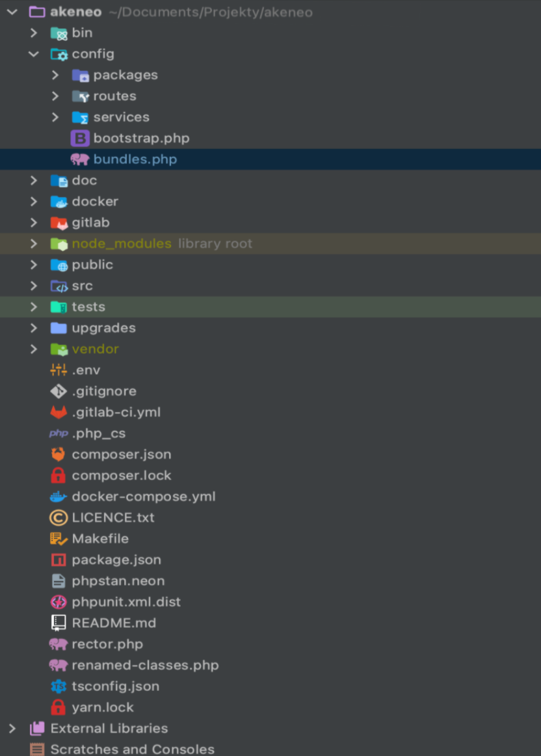Click the Bootstrap B icon for bootstrap.php

tap(79, 138)
